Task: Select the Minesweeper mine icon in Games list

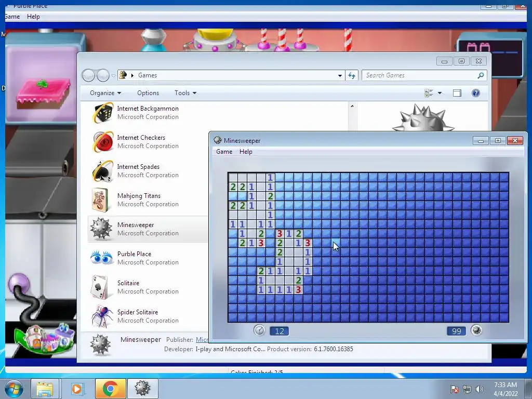Action: (101, 229)
